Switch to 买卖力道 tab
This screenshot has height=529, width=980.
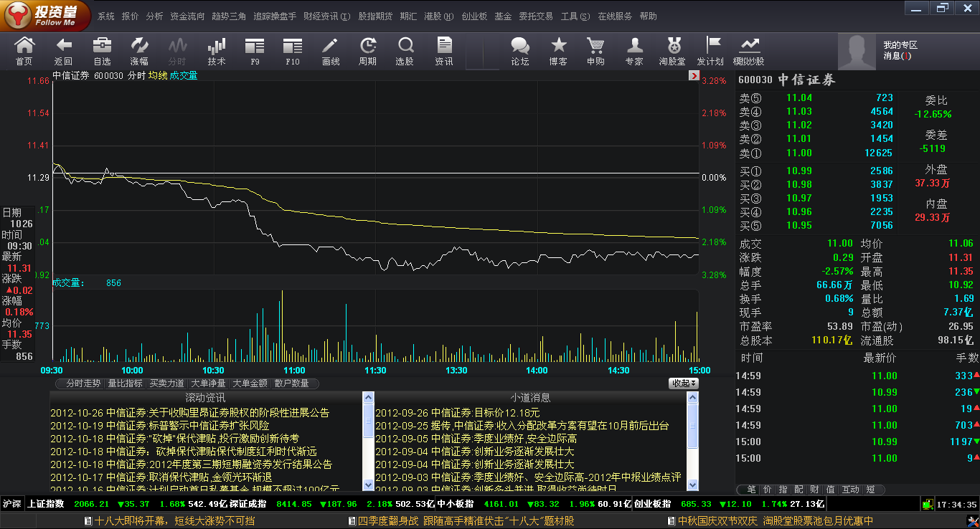pyautogui.click(x=166, y=383)
